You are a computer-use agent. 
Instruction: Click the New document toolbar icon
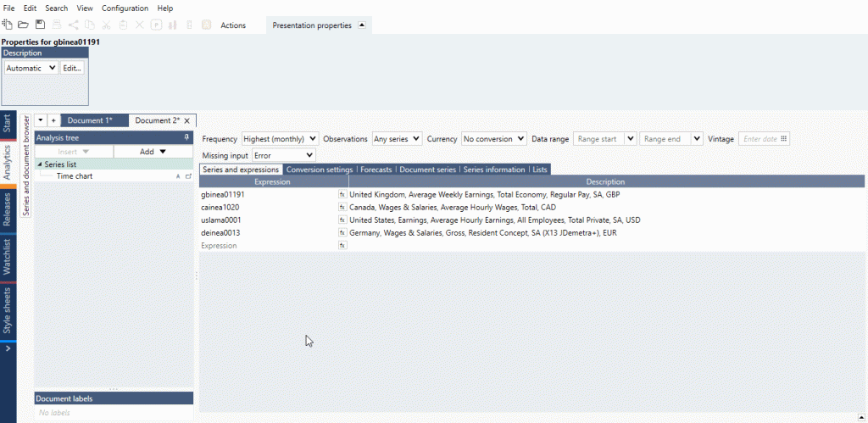(x=7, y=25)
